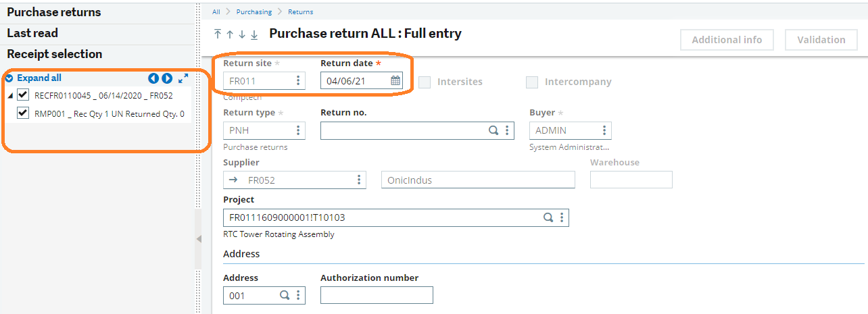Toggle the RECFR0110045 receipt checkbox
868x314 pixels.
23,95
